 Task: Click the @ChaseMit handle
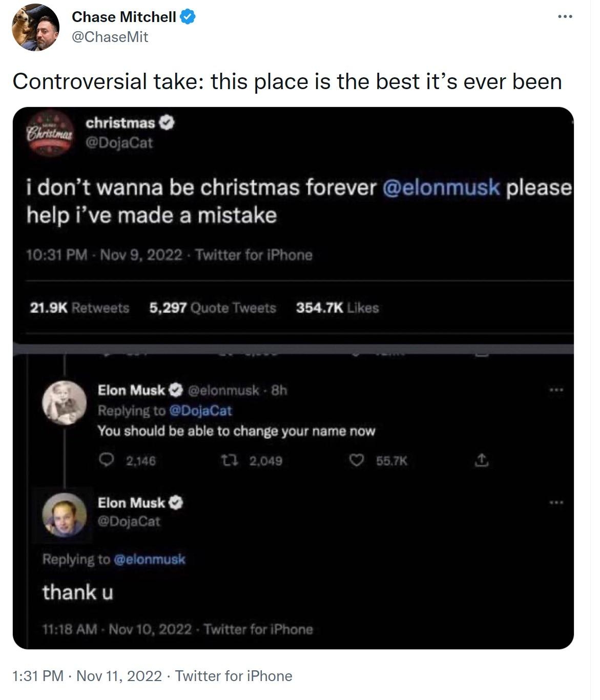coord(110,37)
